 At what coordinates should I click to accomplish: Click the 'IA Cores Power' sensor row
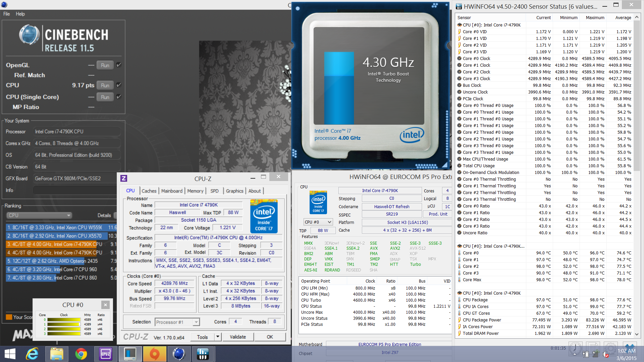point(545,326)
